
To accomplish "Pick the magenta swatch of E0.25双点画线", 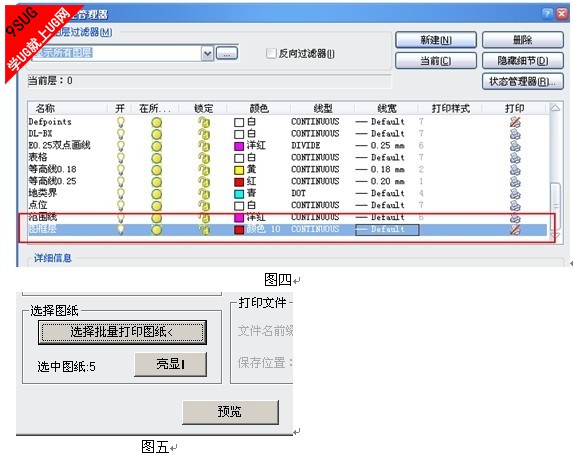I will (239, 146).
